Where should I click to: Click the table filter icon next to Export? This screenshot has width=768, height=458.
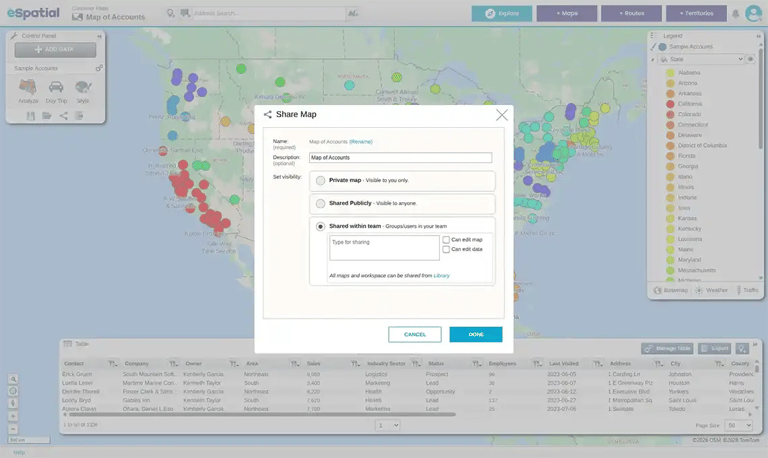742,348
